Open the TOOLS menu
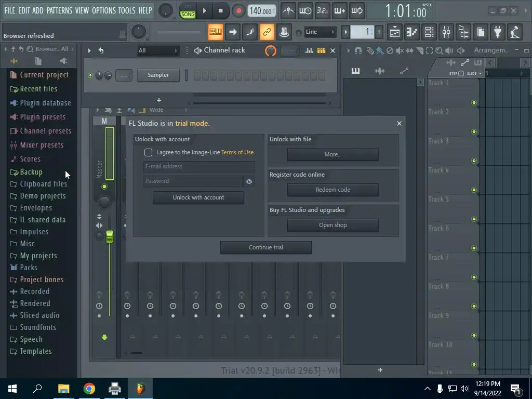The height and width of the screenshot is (399, 532). click(127, 10)
